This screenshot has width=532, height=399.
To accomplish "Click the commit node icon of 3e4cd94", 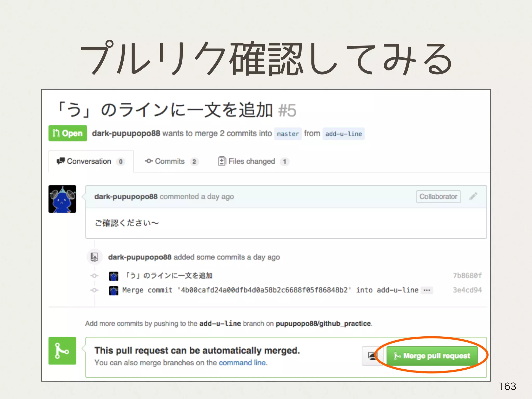I will coord(94,290).
